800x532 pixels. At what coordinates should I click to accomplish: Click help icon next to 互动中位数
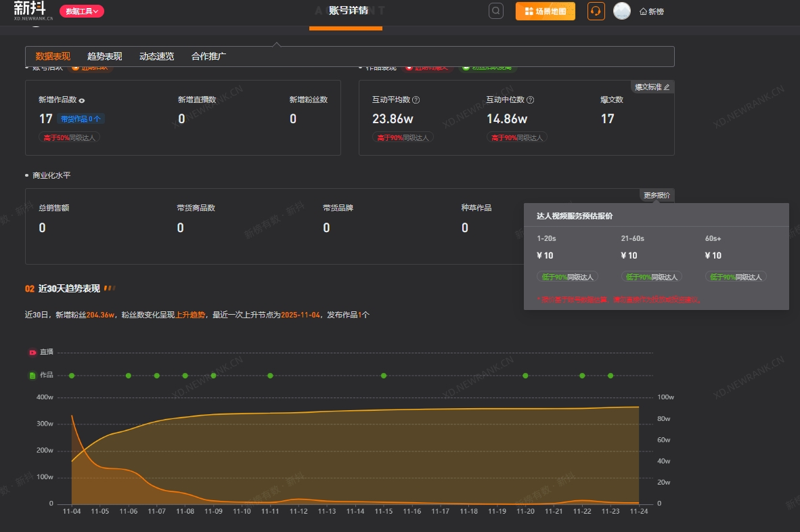(x=531, y=100)
